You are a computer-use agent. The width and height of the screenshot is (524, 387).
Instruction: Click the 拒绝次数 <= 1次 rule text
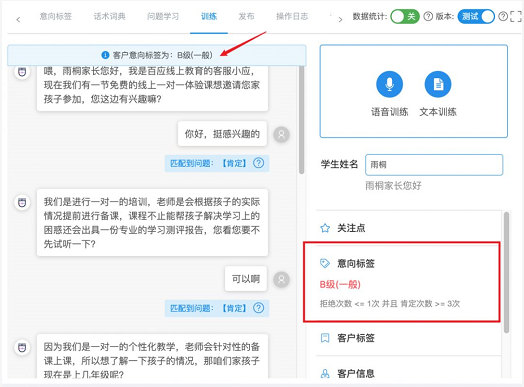tap(390, 303)
